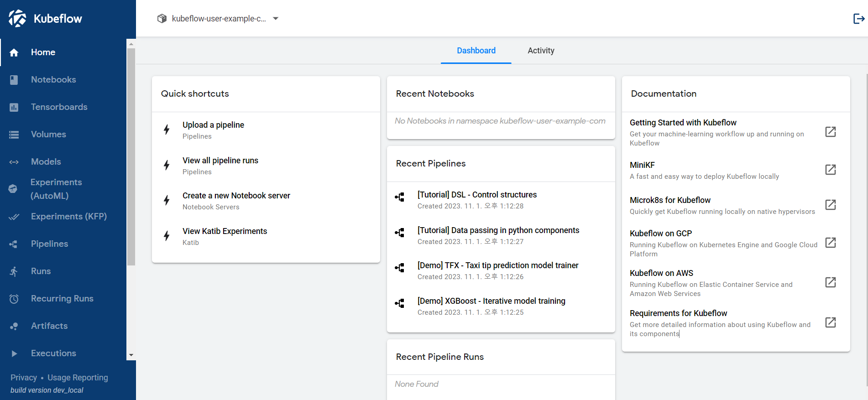The image size is (868, 400).
Task: Open Experiments (AutoML) from the sidebar
Action: pyautogui.click(x=63, y=189)
